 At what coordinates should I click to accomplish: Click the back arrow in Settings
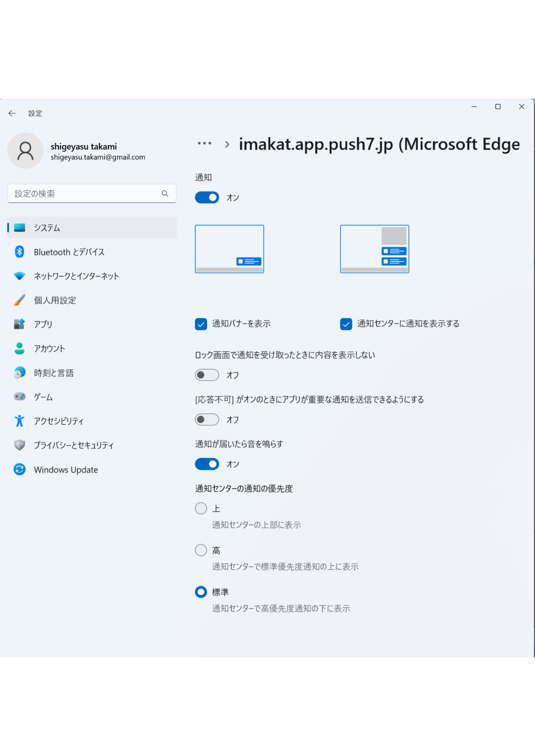(12, 113)
